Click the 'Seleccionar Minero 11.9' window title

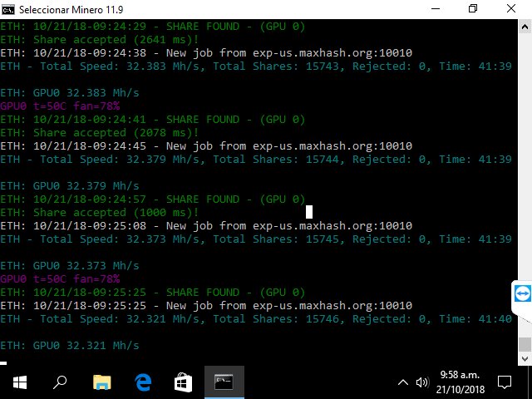(71, 10)
